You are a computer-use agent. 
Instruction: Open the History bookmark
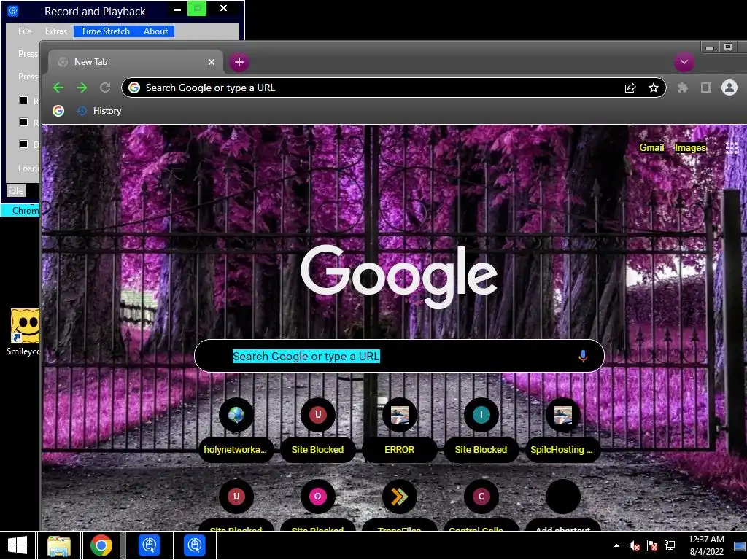(x=99, y=111)
